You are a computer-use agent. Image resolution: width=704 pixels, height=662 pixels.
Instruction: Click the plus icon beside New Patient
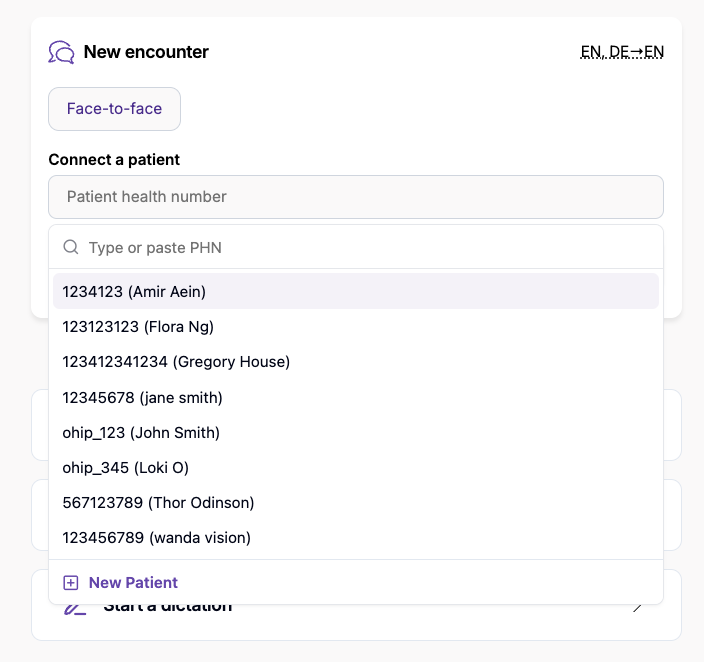[x=71, y=582]
